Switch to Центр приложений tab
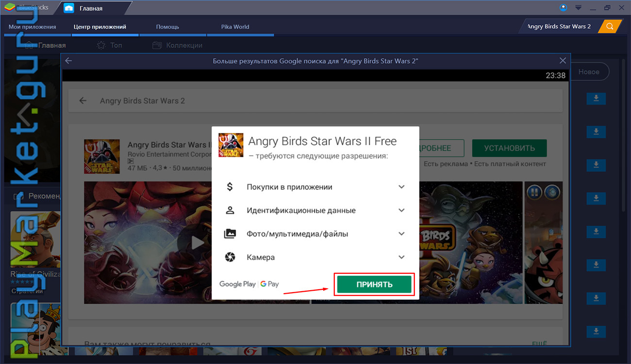This screenshot has width=631, height=364. tap(100, 27)
